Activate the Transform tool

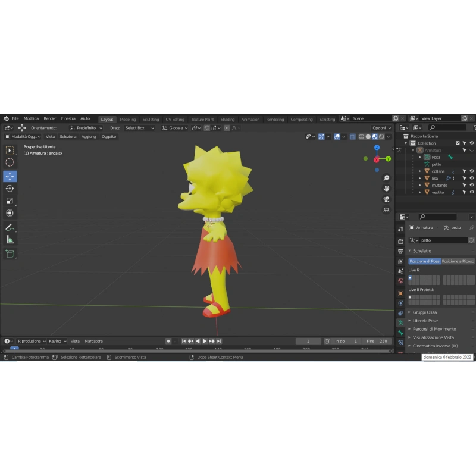click(10, 213)
